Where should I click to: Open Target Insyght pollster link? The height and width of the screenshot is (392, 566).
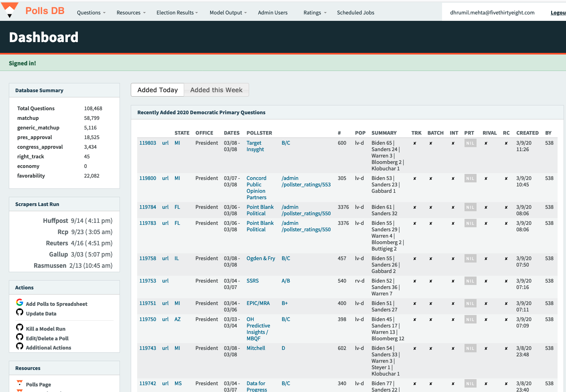click(255, 146)
